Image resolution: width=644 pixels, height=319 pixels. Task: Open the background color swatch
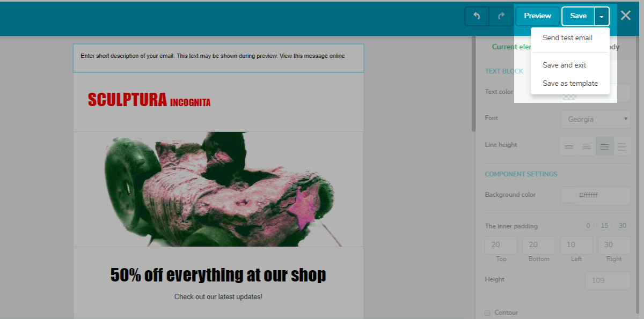coord(569,196)
